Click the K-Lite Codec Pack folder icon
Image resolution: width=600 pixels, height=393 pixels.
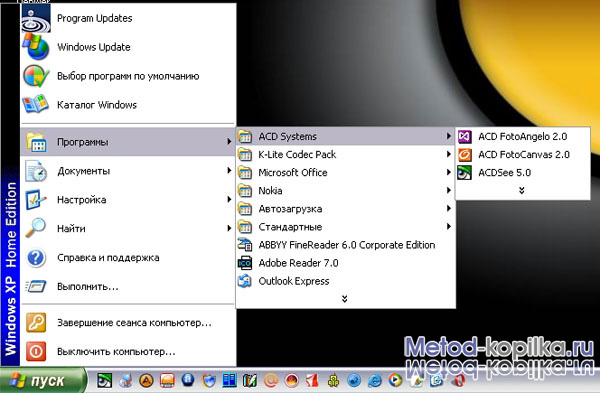click(245, 155)
